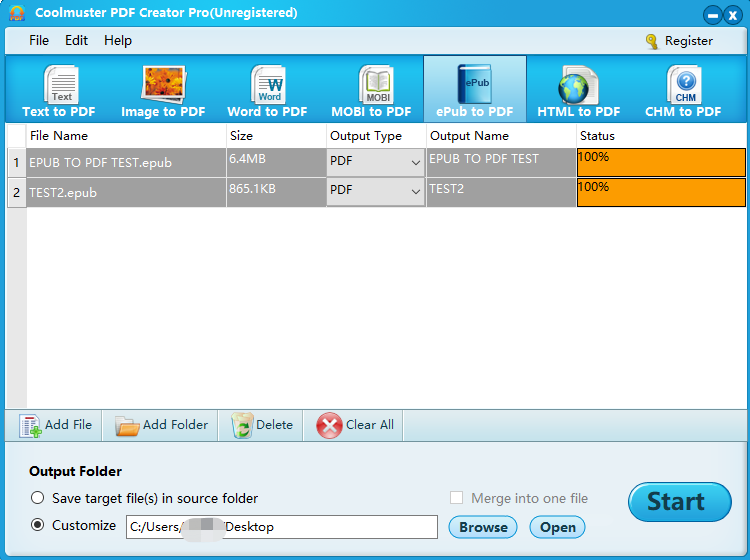Image resolution: width=750 pixels, height=560 pixels.
Task: Click row number 2 header
Action: pyautogui.click(x=17, y=192)
